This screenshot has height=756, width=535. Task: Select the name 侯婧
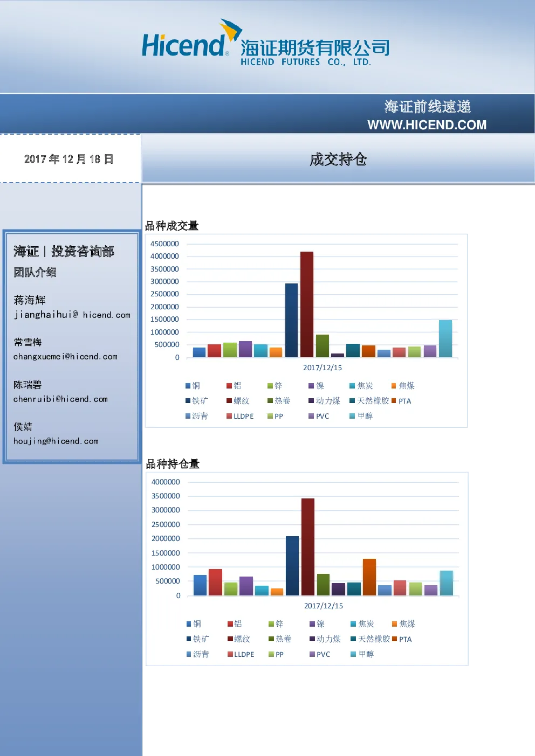point(23,427)
